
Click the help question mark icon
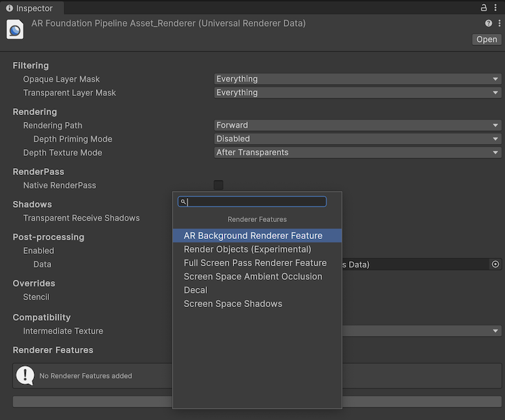pos(489,24)
